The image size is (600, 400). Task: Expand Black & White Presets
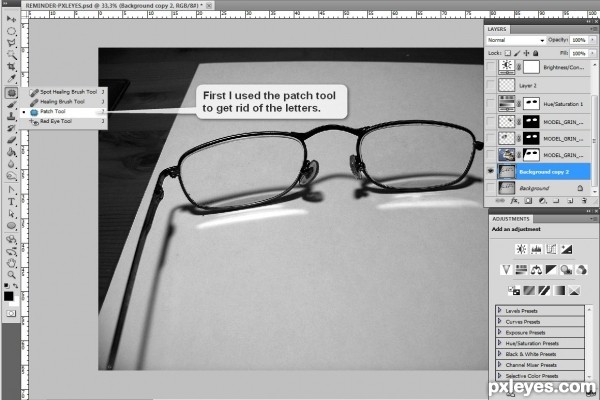pyautogui.click(x=499, y=354)
